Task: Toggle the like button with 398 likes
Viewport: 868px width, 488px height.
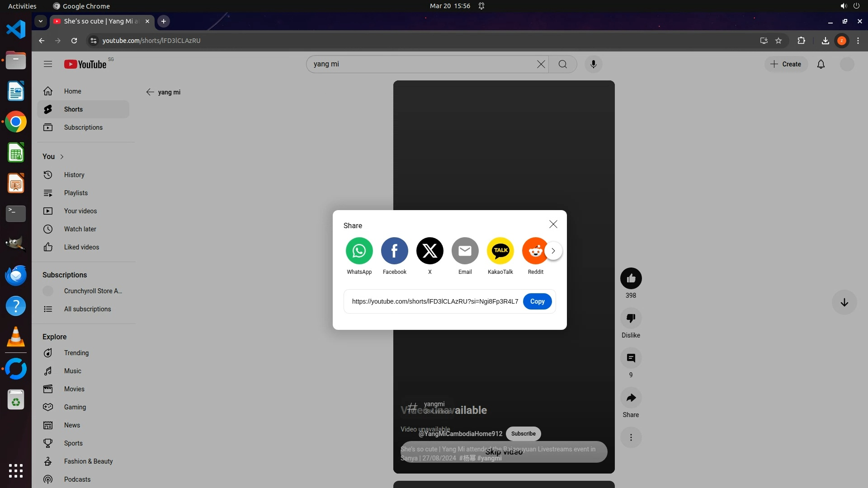Action: pos(631,278)
